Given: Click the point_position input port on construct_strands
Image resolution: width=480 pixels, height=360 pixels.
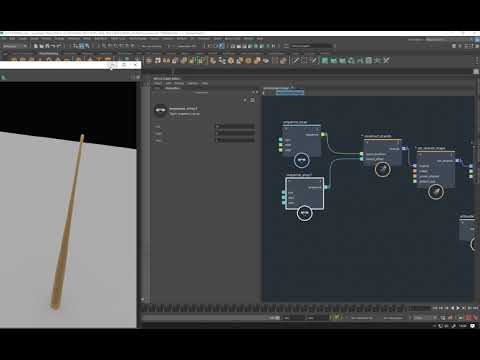Looking at the screenshot, I should 361,154.
